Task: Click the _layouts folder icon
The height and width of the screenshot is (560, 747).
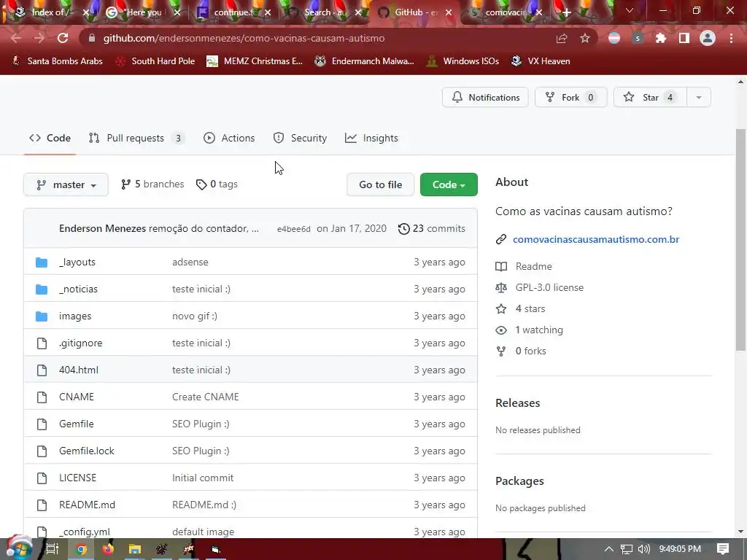Action: click(42, 262)
